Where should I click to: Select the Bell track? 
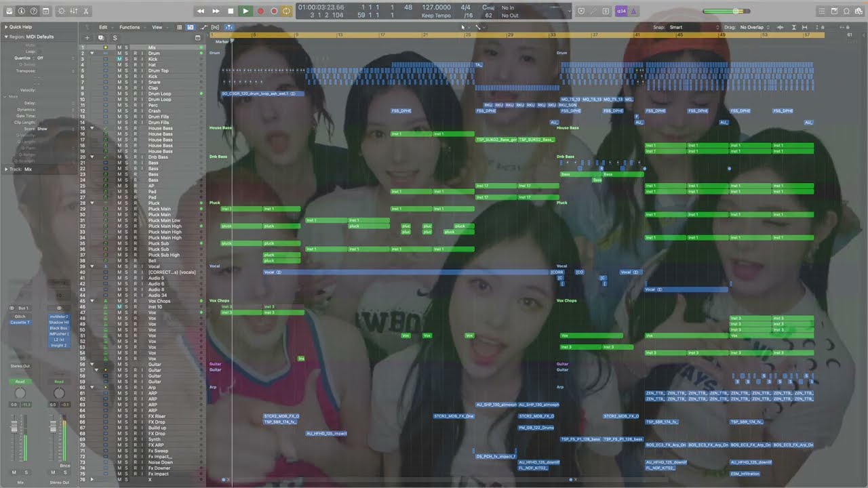153,261
